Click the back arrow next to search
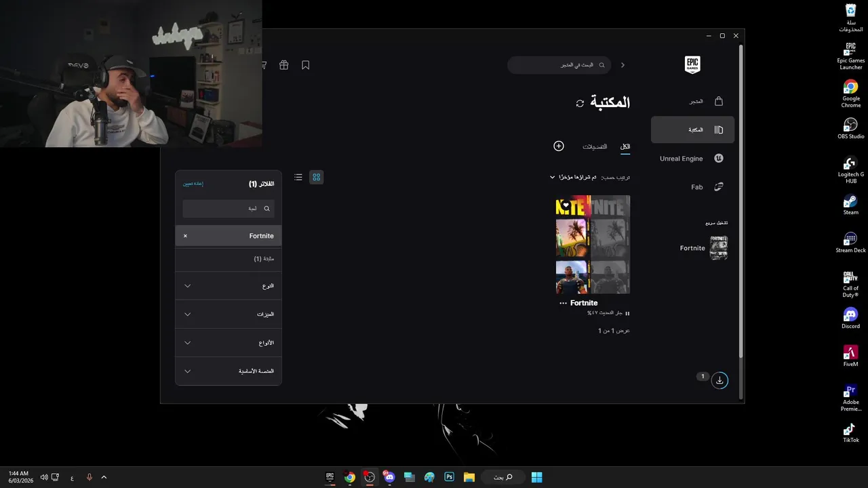Screen dimensions: 868x488 pos(623,65)
